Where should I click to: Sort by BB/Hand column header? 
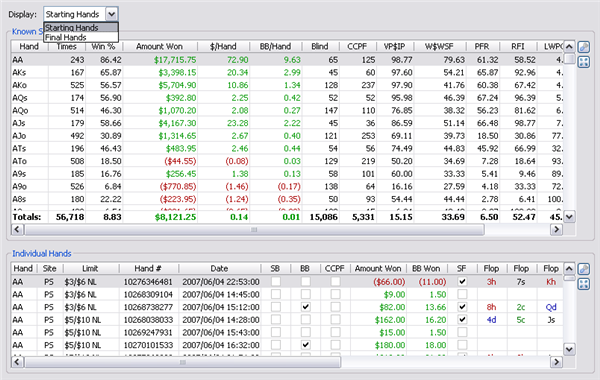(276, 47)
